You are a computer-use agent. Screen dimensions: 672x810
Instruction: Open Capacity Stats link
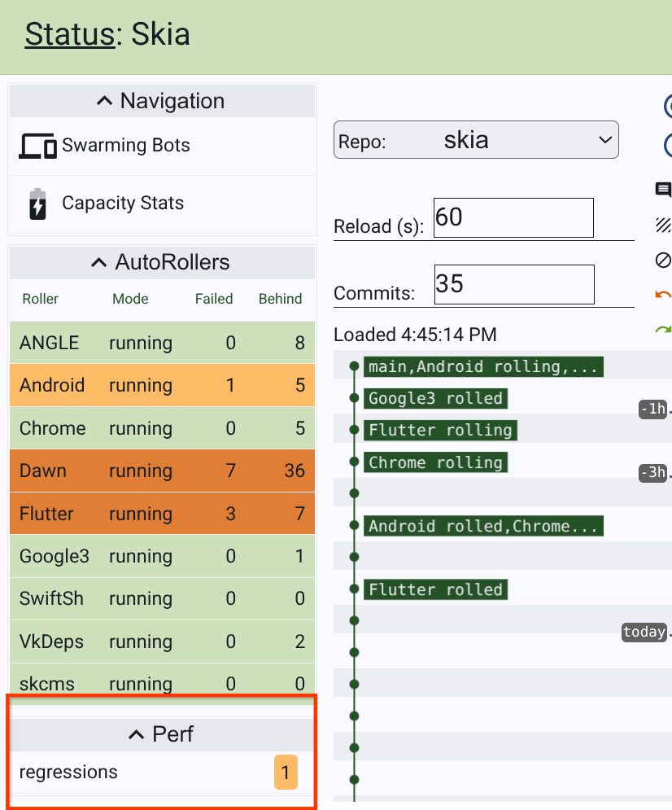[x=123, y=203]
